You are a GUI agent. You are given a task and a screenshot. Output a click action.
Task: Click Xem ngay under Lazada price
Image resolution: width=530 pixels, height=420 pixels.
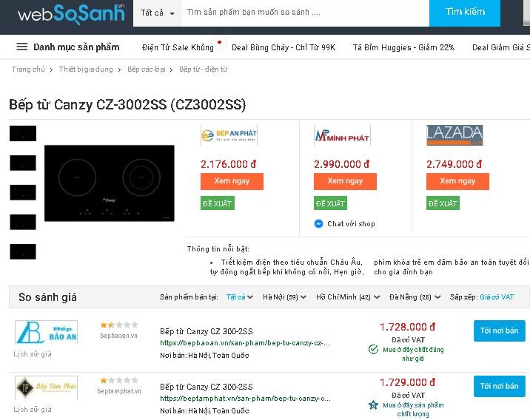point(457,181)
